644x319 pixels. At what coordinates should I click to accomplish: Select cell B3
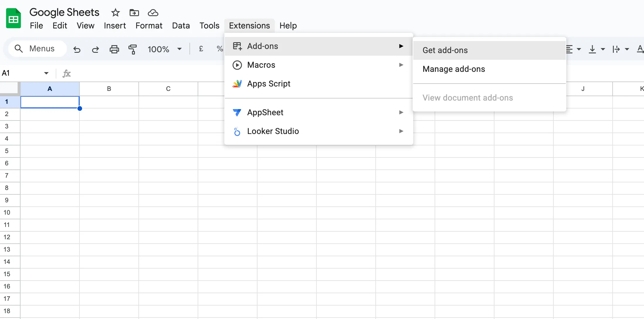click(109, 126)
